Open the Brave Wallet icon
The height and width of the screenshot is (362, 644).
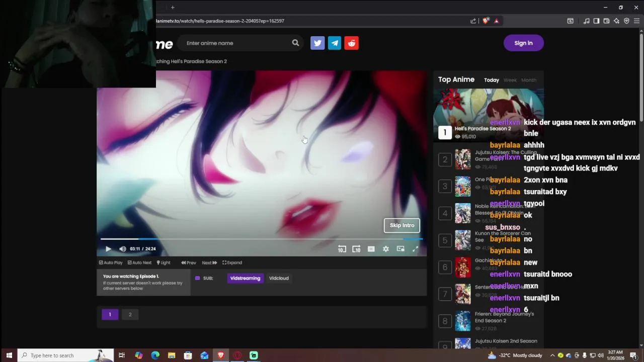pos(606,21)
